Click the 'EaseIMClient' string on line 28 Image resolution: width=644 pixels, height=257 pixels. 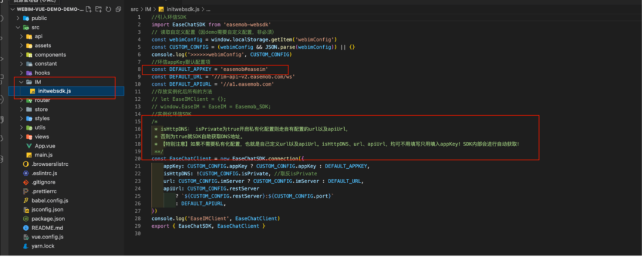pyautogui.click(x=208, y=218)
